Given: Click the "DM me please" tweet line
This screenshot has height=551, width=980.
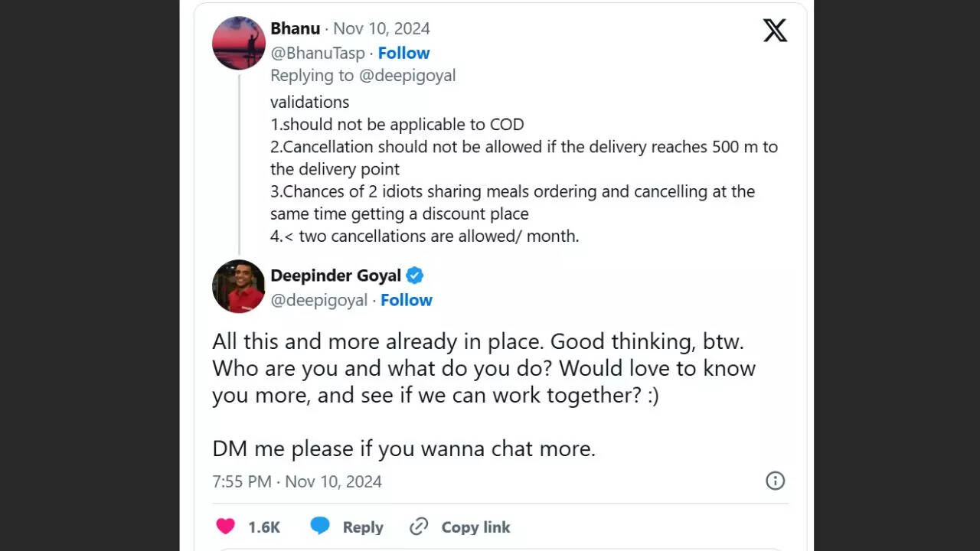Looking at the screenshot, I should click(403, 448).
